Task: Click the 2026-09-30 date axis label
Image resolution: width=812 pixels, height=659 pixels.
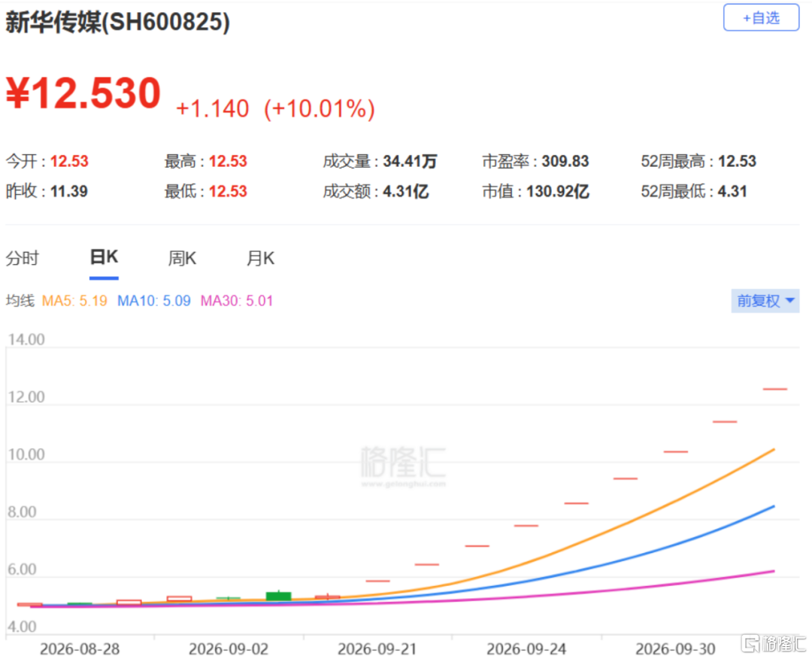Action: point(675,648)
